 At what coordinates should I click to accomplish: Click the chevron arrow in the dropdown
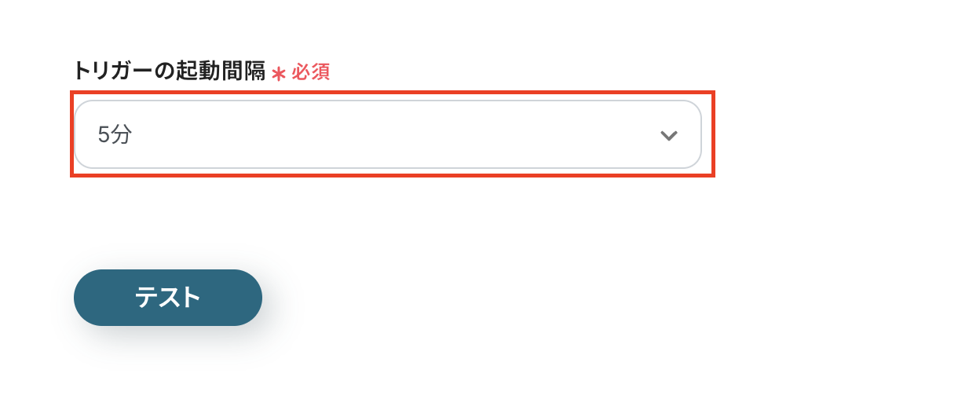668,135
